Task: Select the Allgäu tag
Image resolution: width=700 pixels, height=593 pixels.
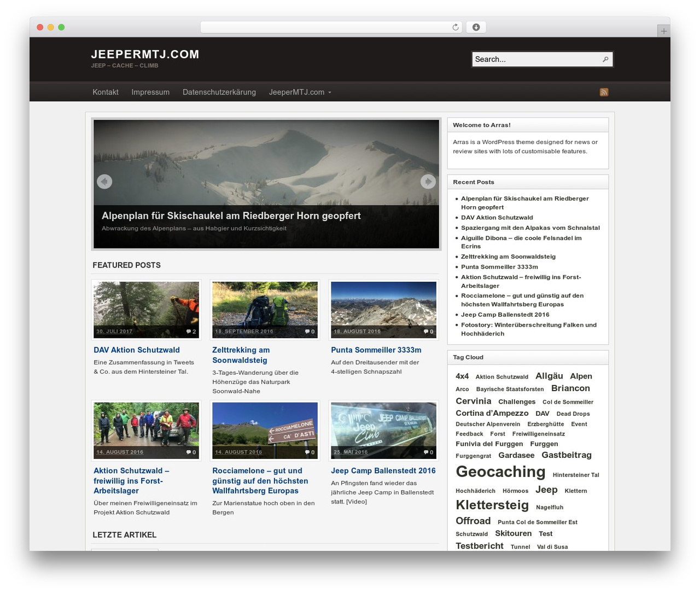Action: coord(549,376)
